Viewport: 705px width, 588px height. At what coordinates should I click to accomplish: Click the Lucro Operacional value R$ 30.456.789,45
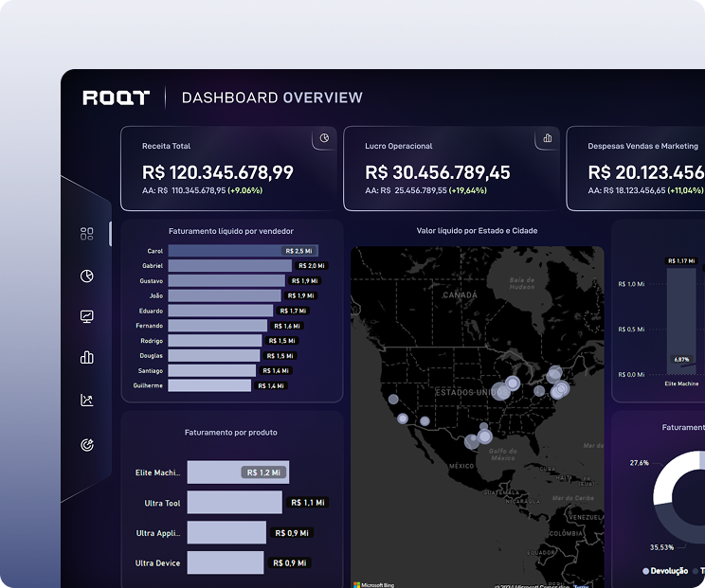[x=438, y=172]
